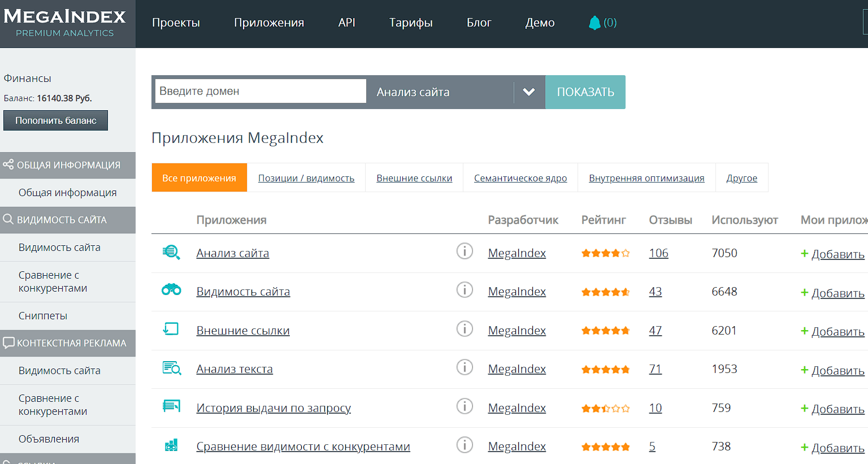This screenshot has width=868, height=464.
Task: Show info for Сравнение видимости с конкурентами
Action: point(465,445)
